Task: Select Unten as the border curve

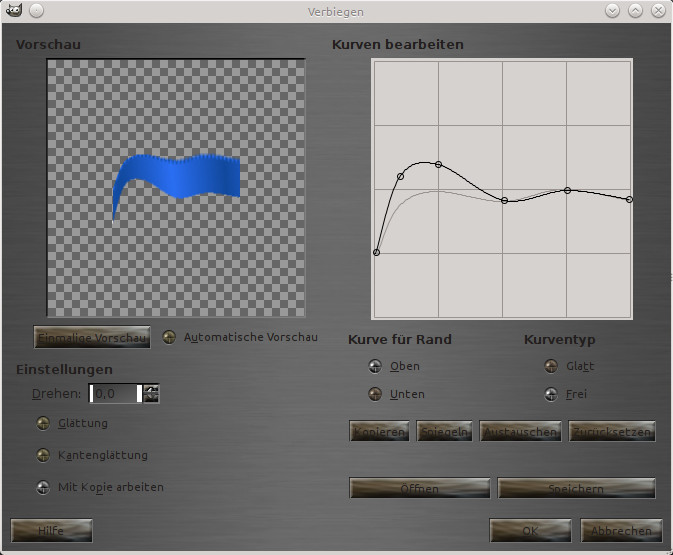Action: [375, 394]
